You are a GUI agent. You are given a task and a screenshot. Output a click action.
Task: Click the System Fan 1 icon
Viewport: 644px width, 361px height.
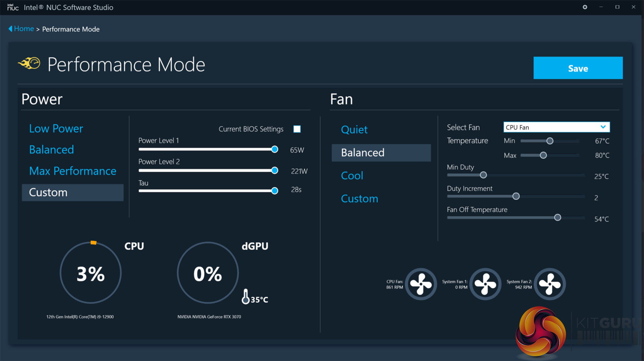485,284
